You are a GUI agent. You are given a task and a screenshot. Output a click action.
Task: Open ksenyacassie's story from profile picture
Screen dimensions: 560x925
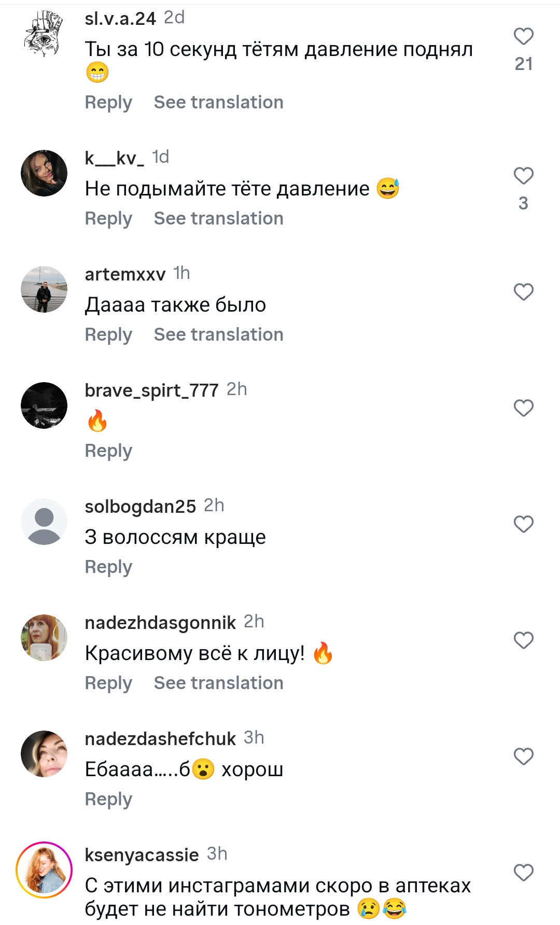(44, 870)
